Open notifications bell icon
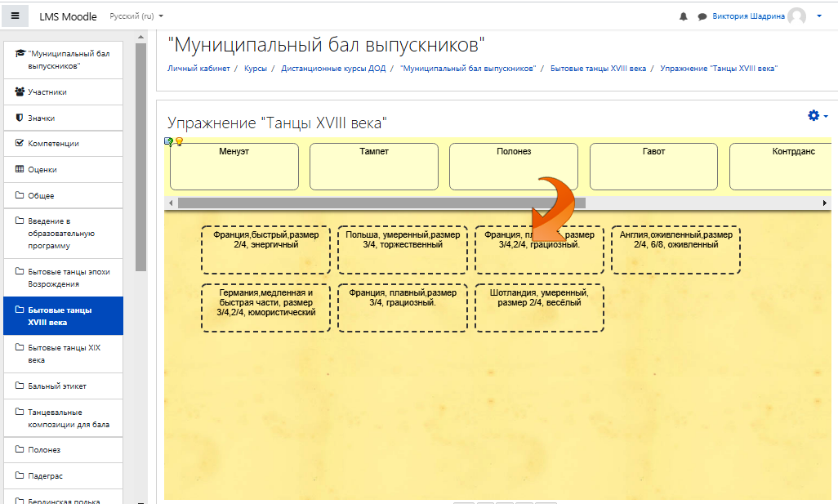Viewport: 838px width, 504px height. click(x=684, y=16)
